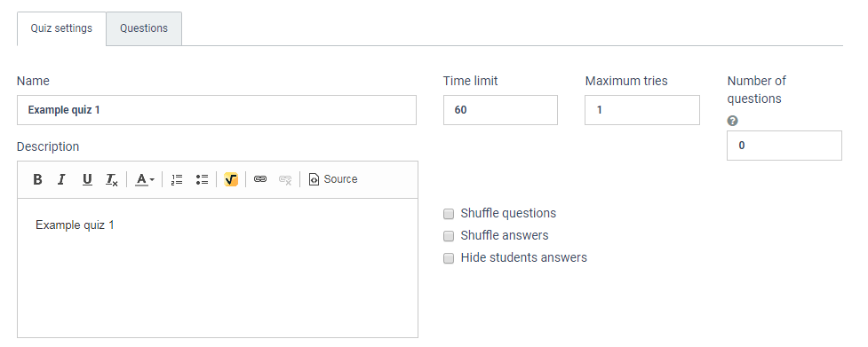Switch to the Questions tab
868x347 pixels.
click(x=144, y=28)
